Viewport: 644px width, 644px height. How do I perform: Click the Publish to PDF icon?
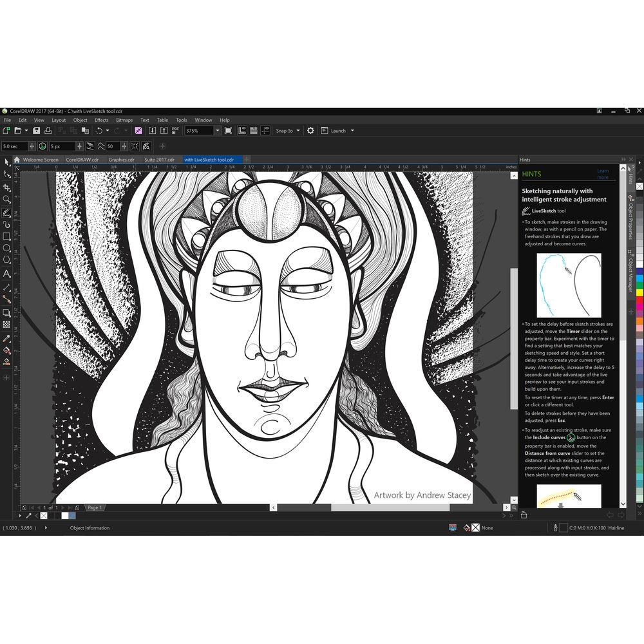click(x=176, y=131)
